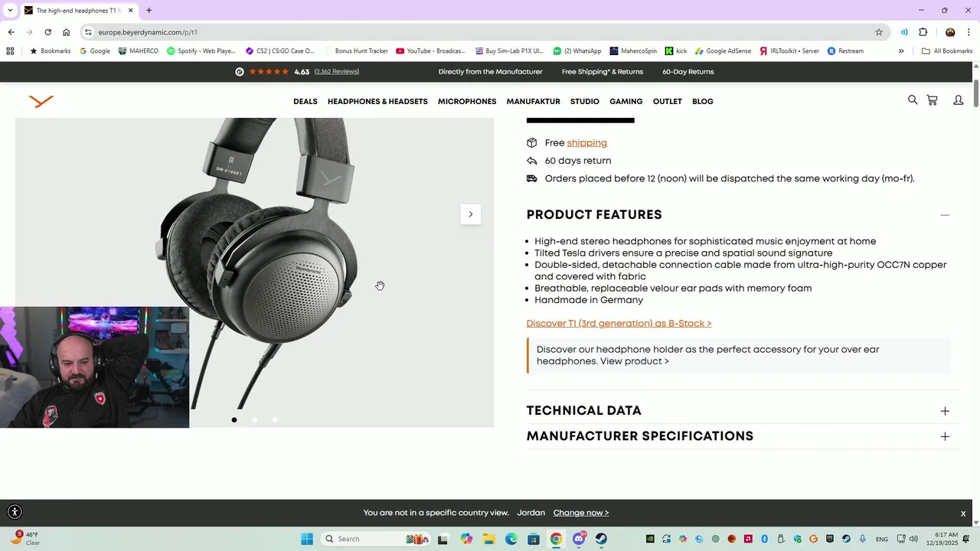Open the Studio menu
The width and height of the screenshot is (980, 551).
585,101
